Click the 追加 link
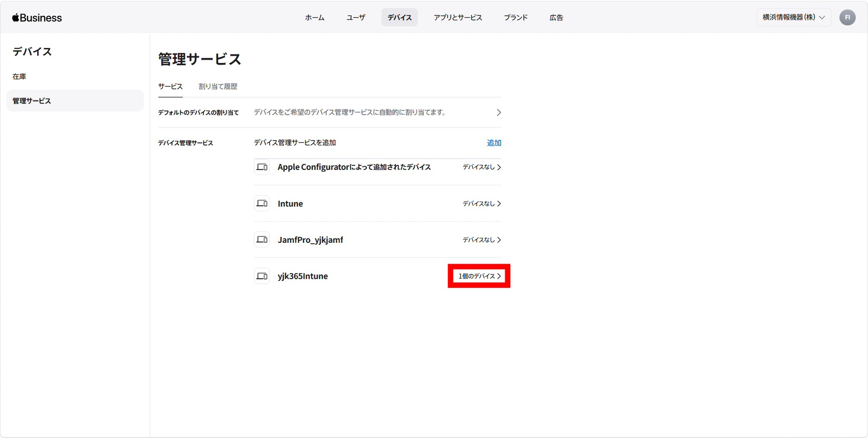 tap(494, 143)
